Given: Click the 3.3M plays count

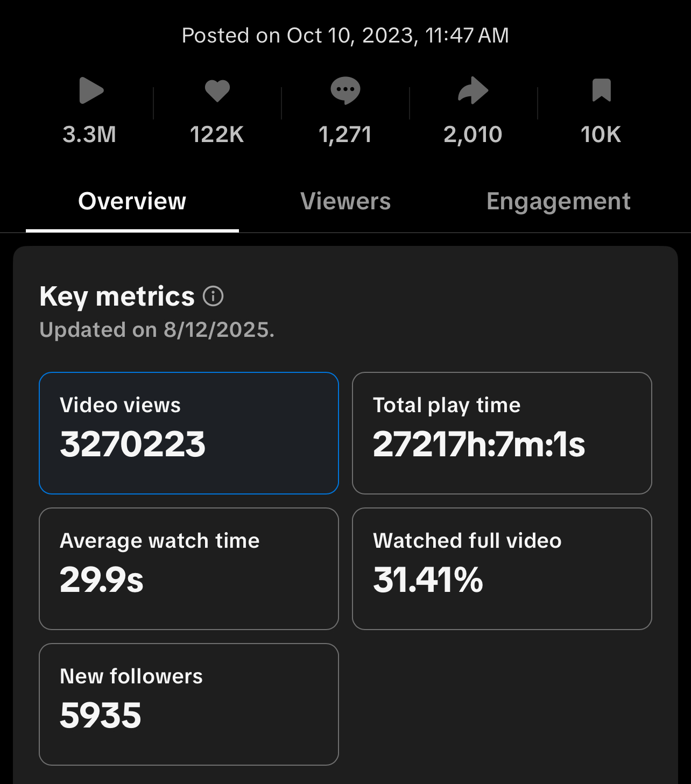Looking at the screenshot, I should (89, 135).
